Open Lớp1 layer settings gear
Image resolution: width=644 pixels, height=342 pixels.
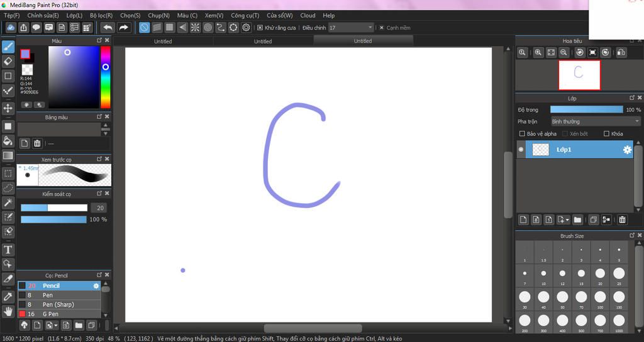(x=627, y=150)
